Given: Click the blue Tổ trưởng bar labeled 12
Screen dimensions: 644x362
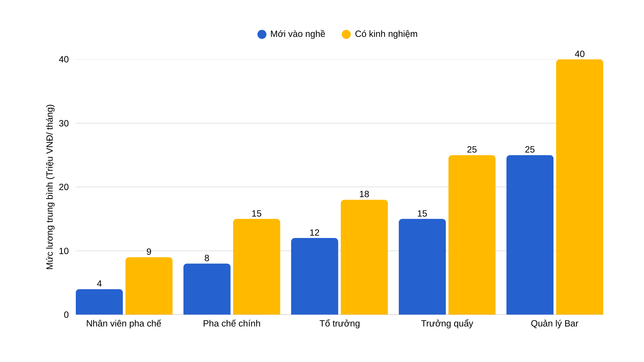Looking at the screenshot, I should tap(315, 276).
